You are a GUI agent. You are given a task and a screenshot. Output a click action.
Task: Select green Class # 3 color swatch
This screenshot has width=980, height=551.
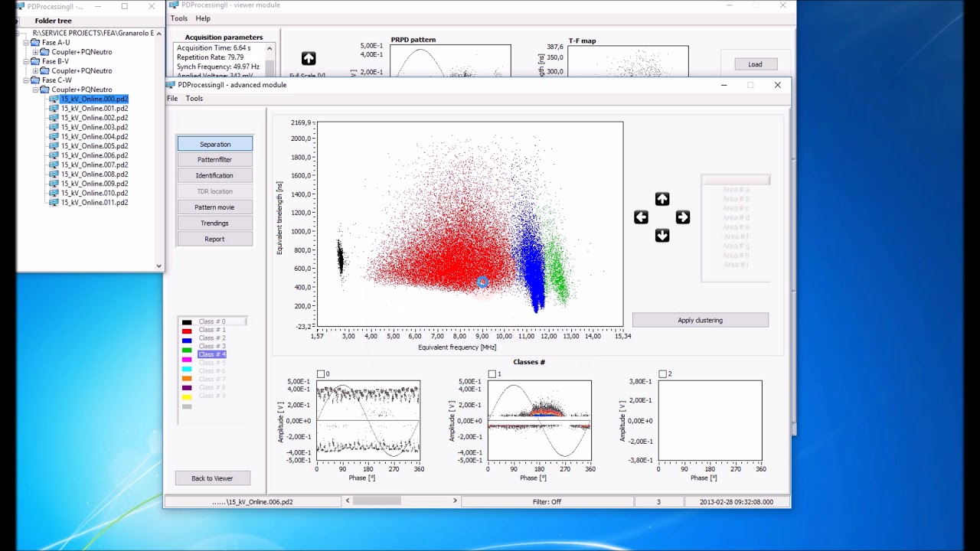(187, 350)
